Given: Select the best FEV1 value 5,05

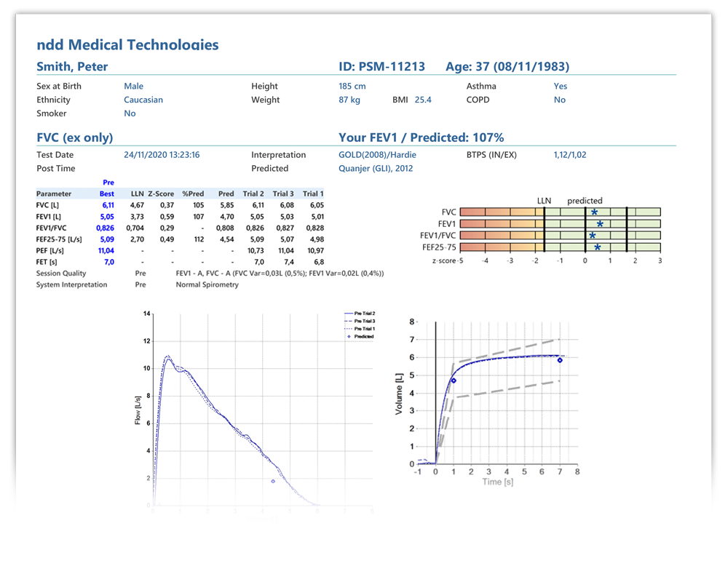Looking at the screenshot, I should click(x=106, y=216).
